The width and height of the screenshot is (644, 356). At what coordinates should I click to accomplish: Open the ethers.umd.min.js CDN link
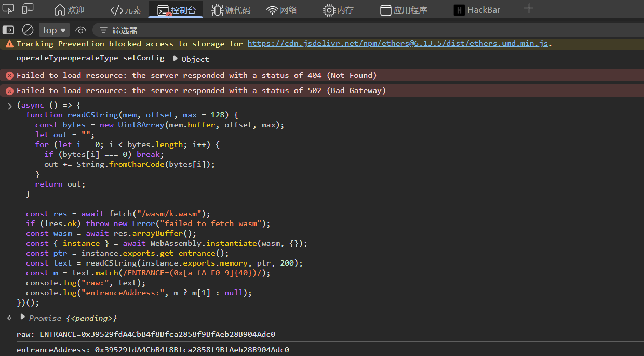point(397,44)
